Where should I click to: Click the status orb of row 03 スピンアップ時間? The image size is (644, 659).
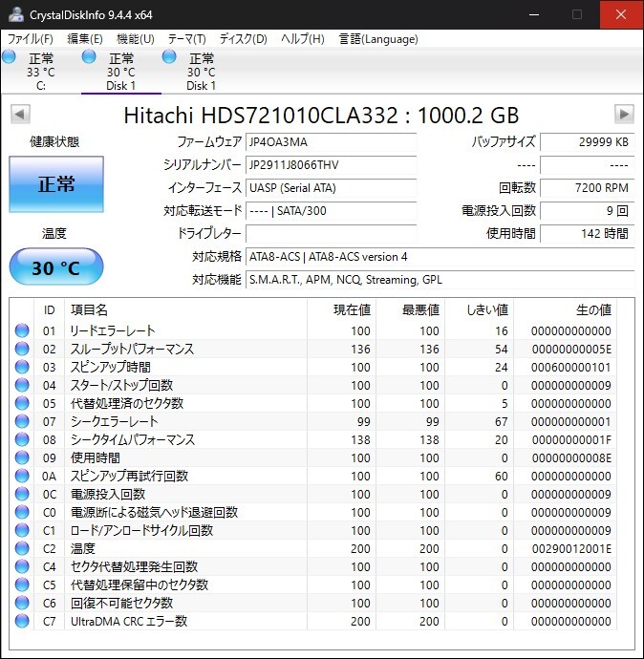22,367
